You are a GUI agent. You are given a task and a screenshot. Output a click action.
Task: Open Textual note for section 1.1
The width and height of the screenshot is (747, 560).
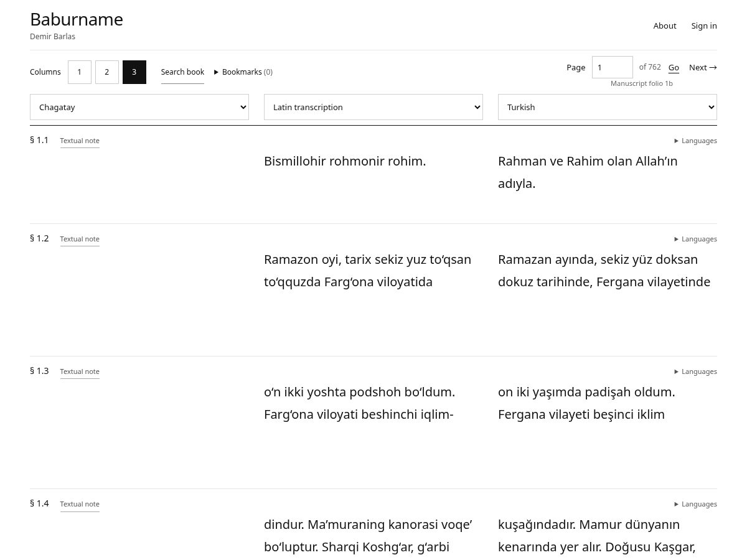pyautogui.click(x=80, y=141)
